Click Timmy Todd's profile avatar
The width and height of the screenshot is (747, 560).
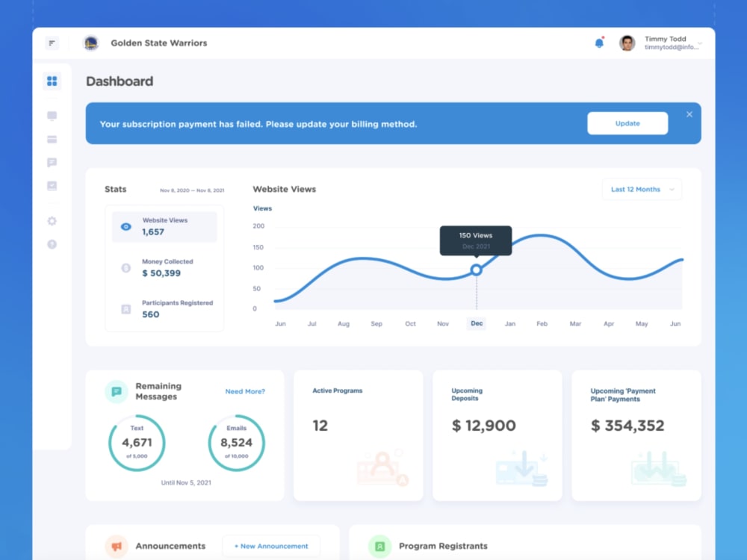click(627, 43)
